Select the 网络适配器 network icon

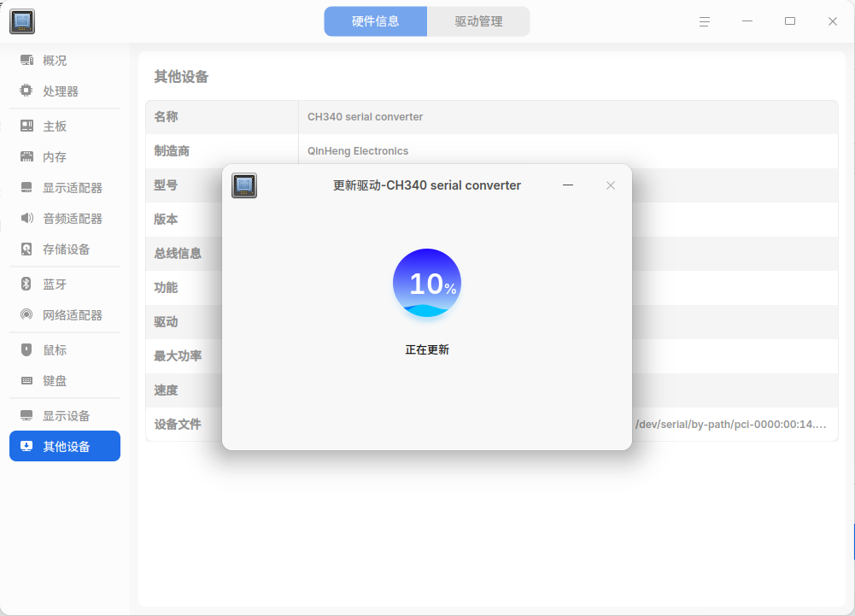(x=26, y=314)
